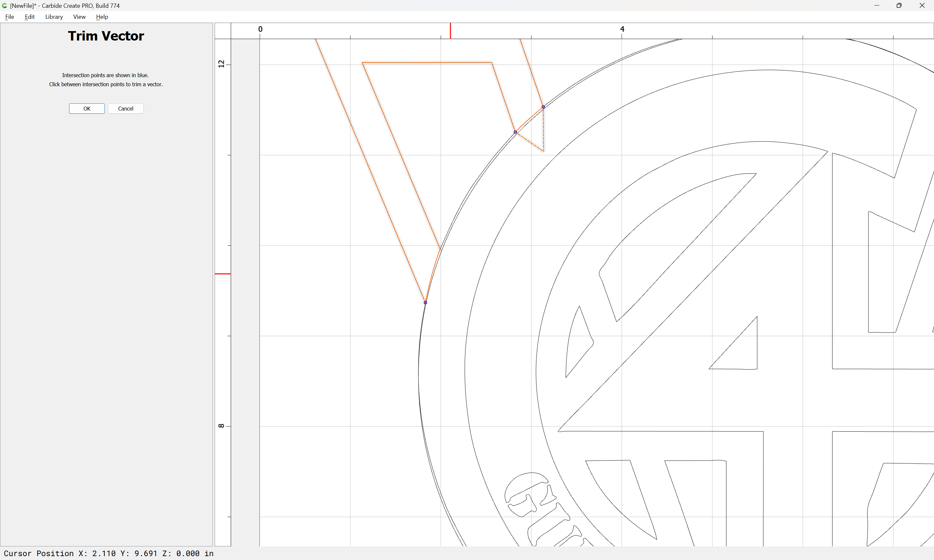Click the 8 mark on vertical ruler

coord(222,426)
